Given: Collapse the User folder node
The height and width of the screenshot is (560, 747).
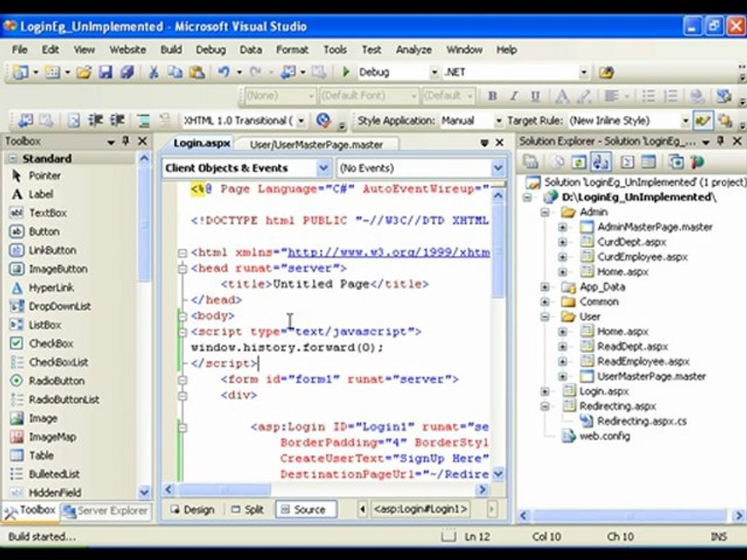Looking at the screenshot, I should 545,317.
